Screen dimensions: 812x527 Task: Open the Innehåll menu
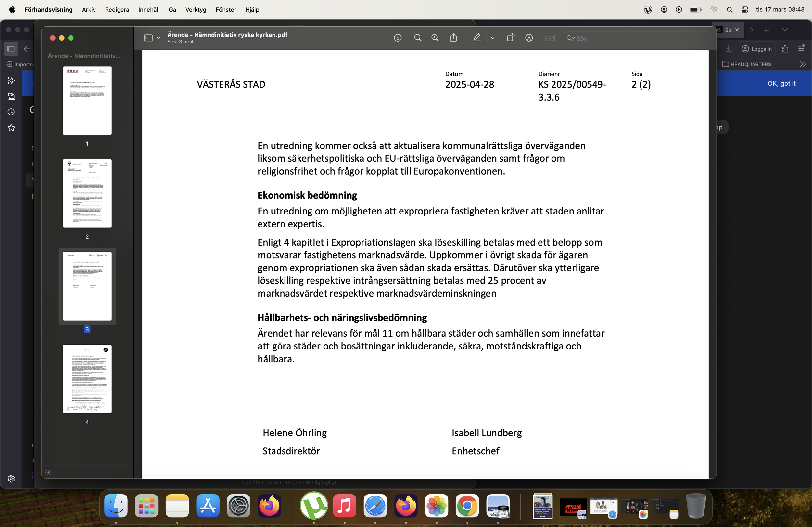click(x=149, y=9)
